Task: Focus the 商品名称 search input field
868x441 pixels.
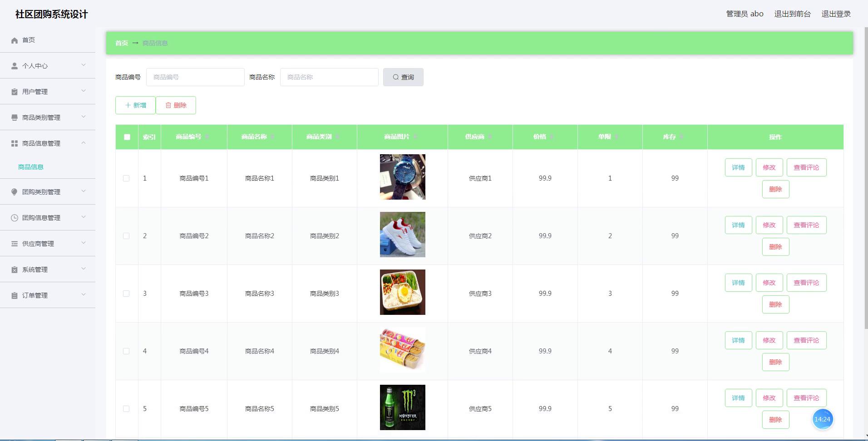Action: [329, 77]
